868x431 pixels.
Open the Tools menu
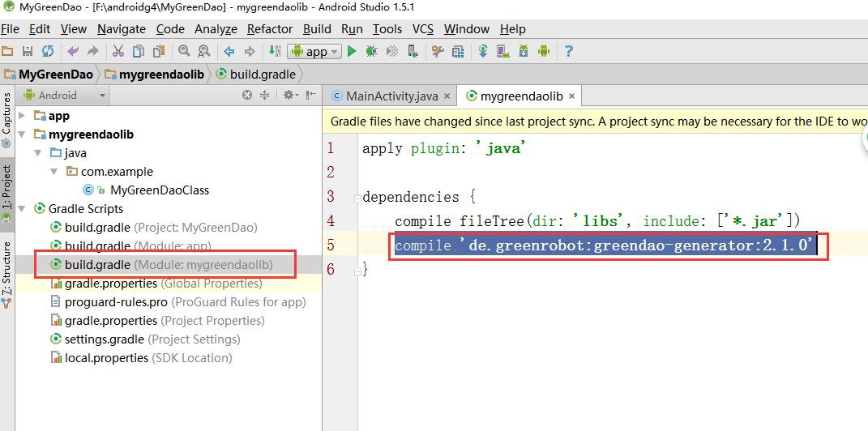(387, 29)
